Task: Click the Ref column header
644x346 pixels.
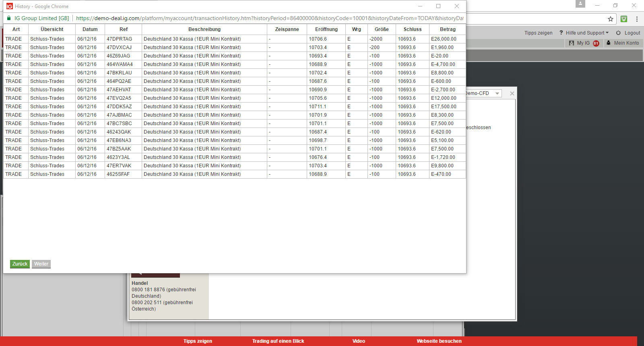Action: (124, 29)
